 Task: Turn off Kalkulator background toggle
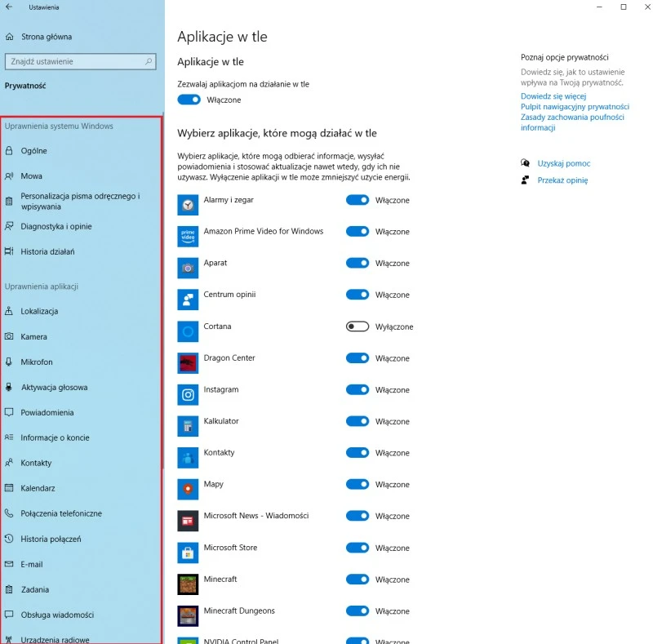(x=358, y=421)
